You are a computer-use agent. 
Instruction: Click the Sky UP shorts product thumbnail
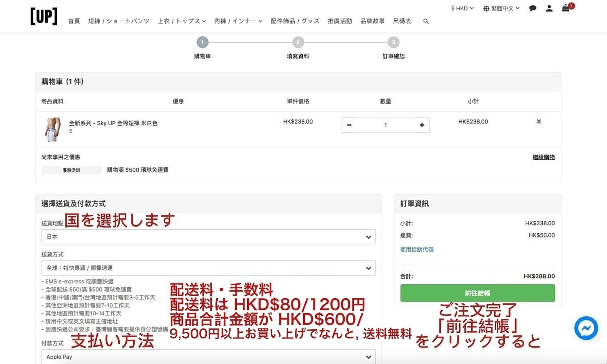click(52, 129)
